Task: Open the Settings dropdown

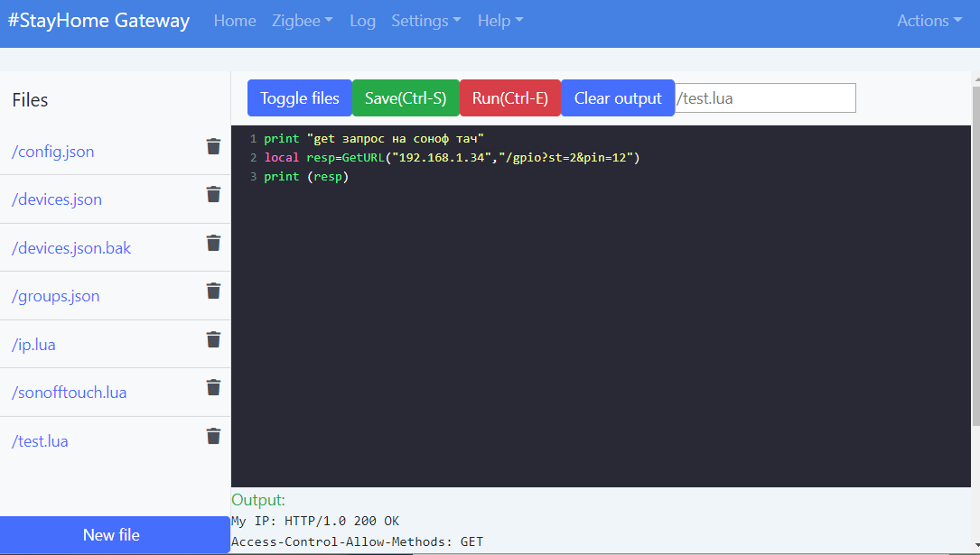Action: click(425, 21)
